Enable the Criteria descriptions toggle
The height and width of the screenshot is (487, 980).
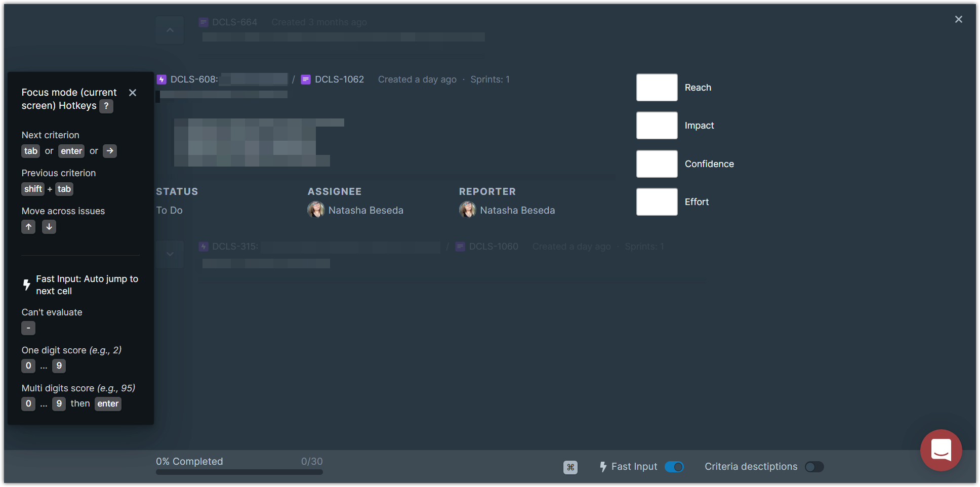coord(814,467)
